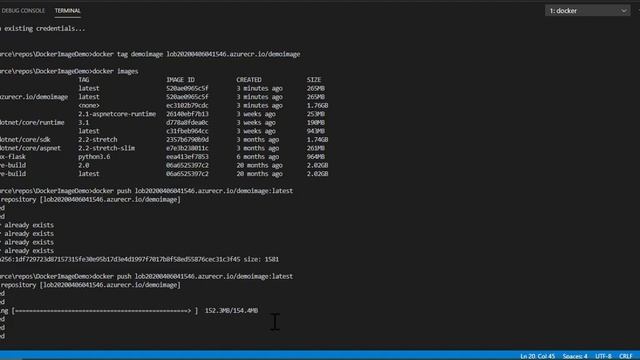This screenshot has width=640, height=360.
Task: Click the first docker push demoimage:latest command
Action: pos(193,191)
